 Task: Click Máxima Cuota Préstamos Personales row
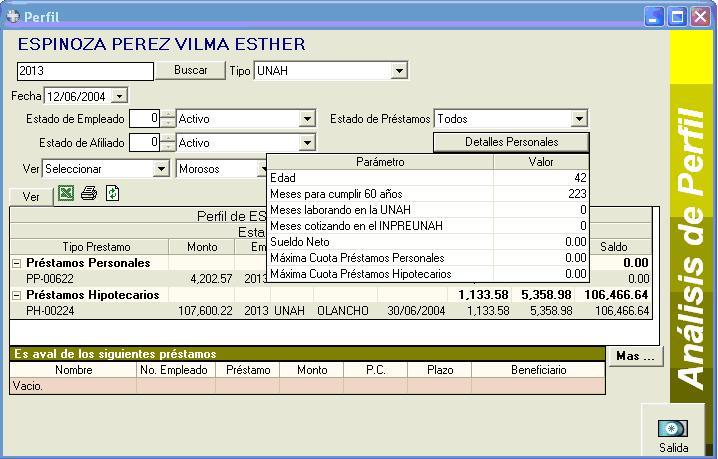428,258
